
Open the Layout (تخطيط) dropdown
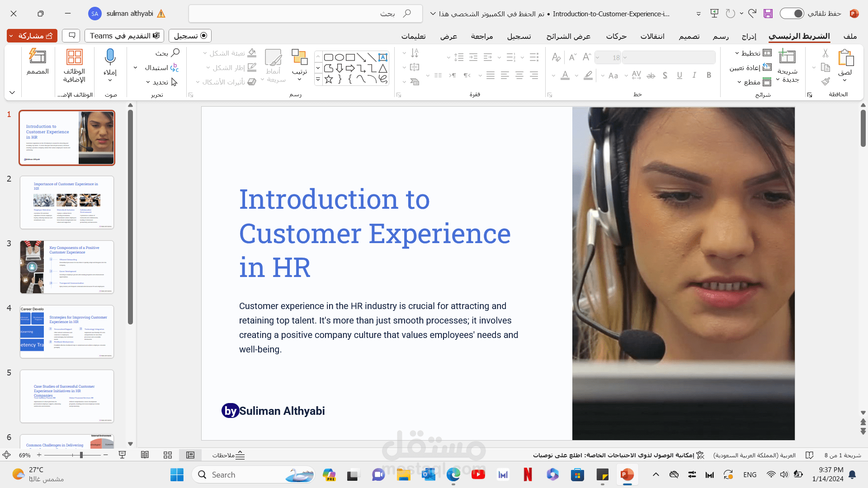(753, 53)
